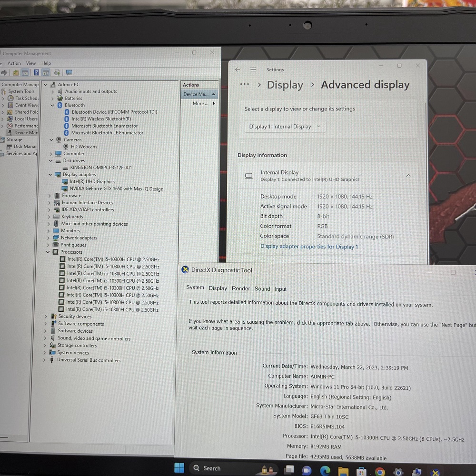476x476 pixels.
Task: Go to Display in the Settings breadcrumb
Action: pos(285,85)
